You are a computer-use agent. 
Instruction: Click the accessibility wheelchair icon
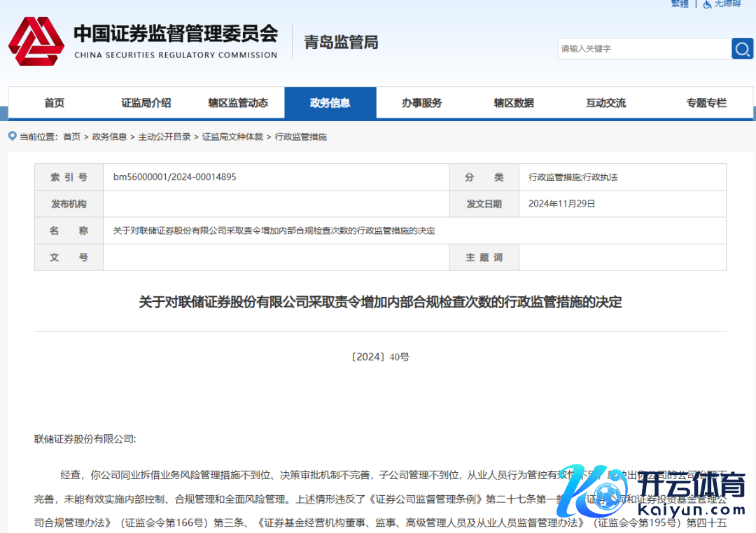pos(708,4)
